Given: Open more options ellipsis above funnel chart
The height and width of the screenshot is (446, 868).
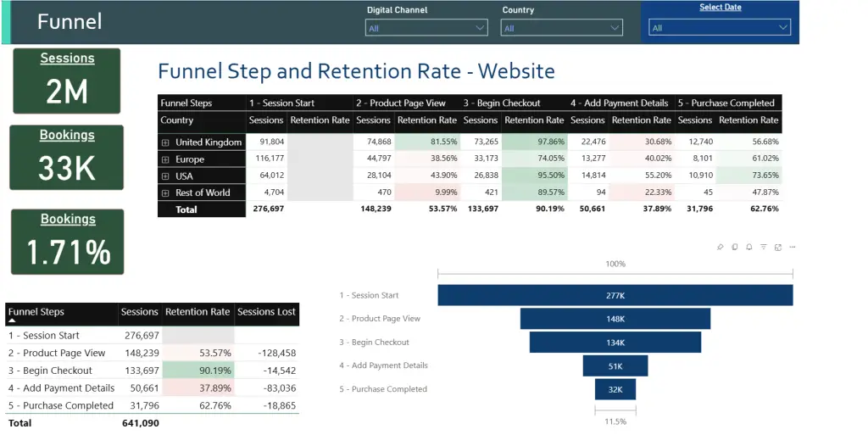Looking at the screenshot, I should (x=792, y=247).
